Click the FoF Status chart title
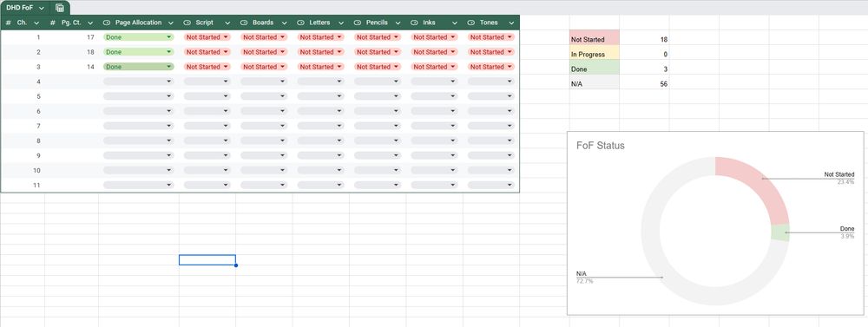The image size is (868, 327). coord(601,146)
